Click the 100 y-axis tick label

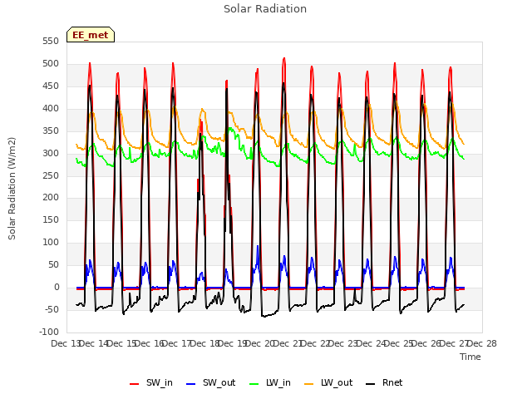click(x=51, y=242)
